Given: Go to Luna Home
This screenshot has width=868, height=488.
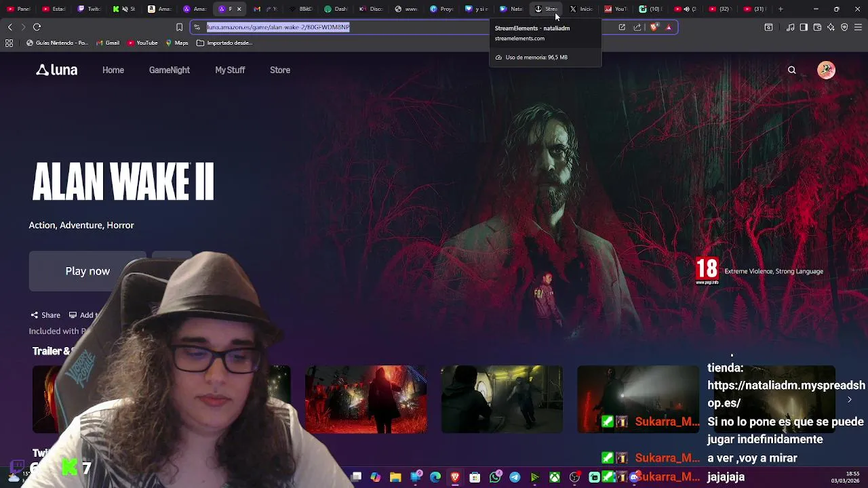Looking at the screenshot, I should click(113, 70).
